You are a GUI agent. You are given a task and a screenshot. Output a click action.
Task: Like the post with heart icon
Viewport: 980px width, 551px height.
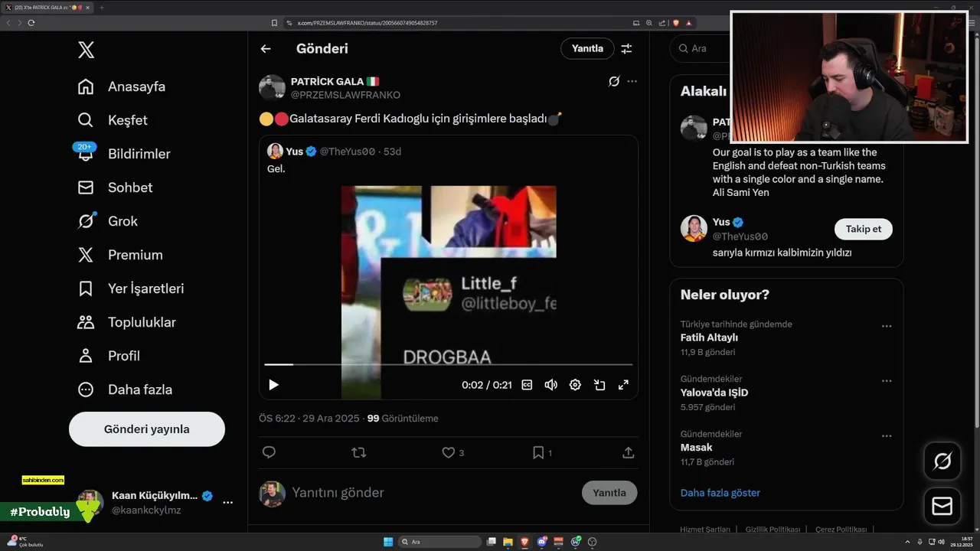(x=449, y=452)
